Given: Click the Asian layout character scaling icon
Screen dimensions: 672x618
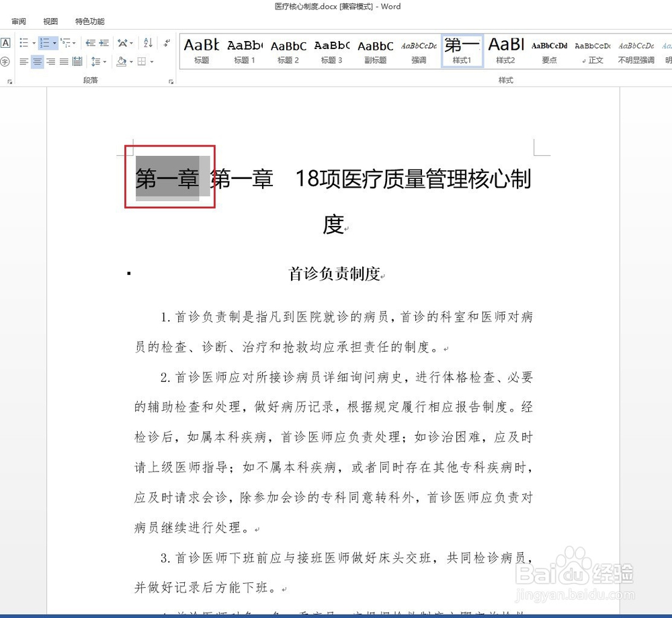Looking at the screenshot, I should (122, 43).
